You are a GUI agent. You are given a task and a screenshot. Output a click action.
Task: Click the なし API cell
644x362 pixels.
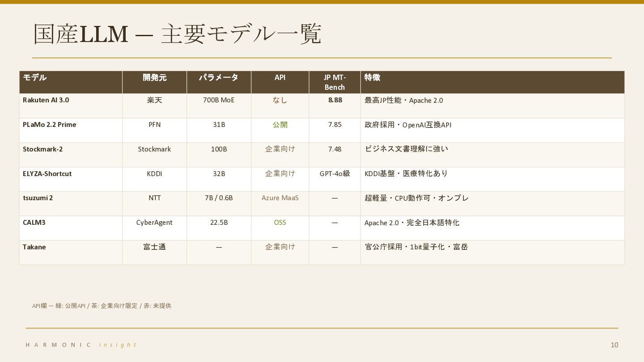click(280, 106)
